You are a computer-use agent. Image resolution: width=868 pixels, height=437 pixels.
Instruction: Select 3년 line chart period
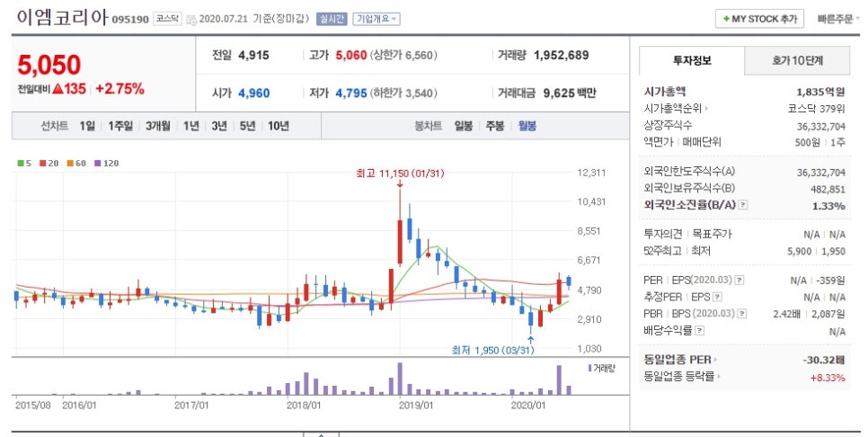pos(219,126)
